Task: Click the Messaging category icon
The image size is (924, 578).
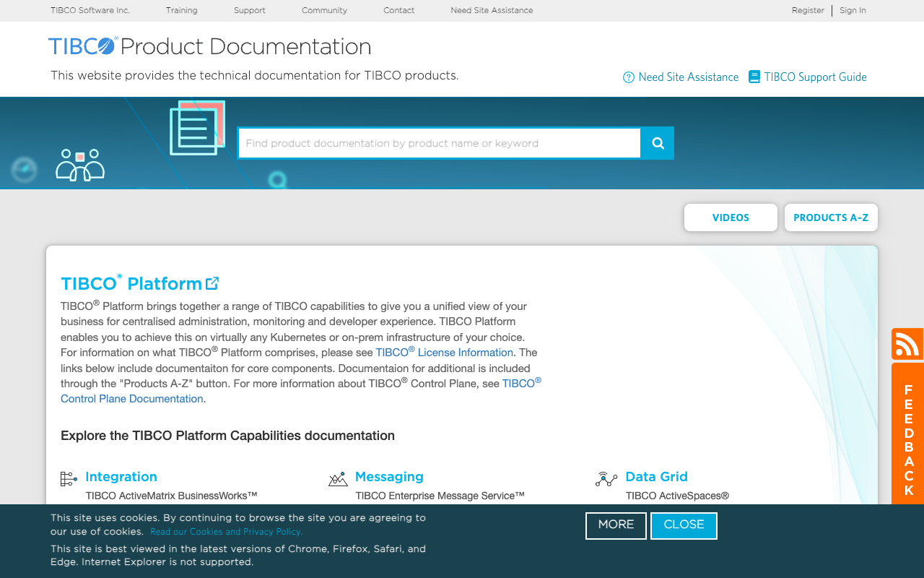Action: pyautogui.click(x=338, y=478)
